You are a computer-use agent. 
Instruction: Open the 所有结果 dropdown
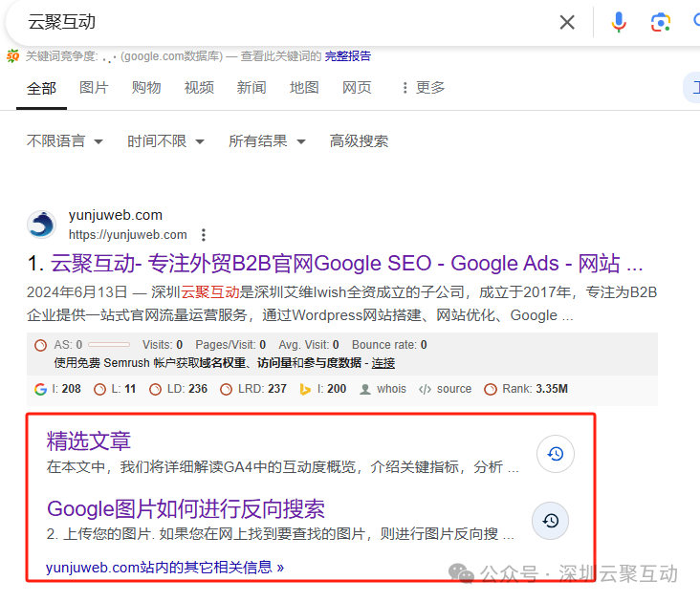pyautogui.click(x=267, y=141)
